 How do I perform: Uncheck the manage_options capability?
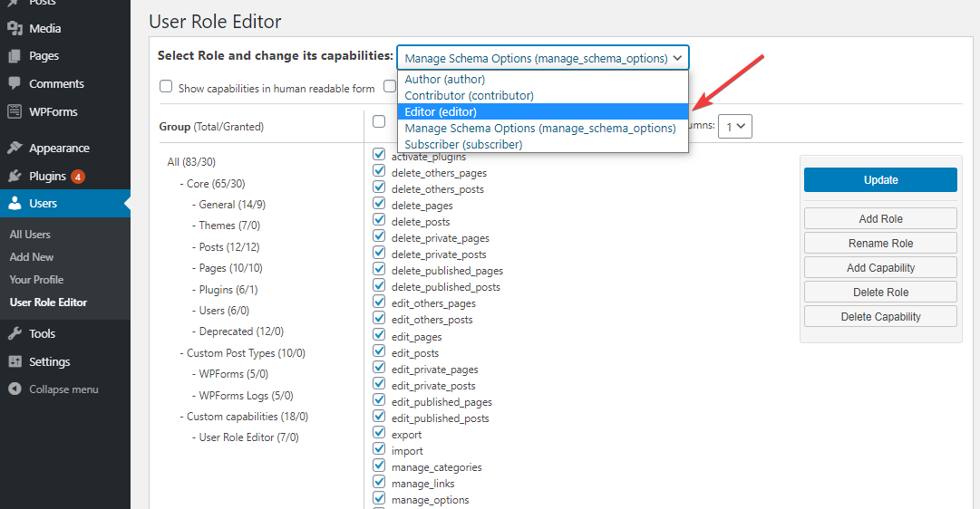coord(379,498)
